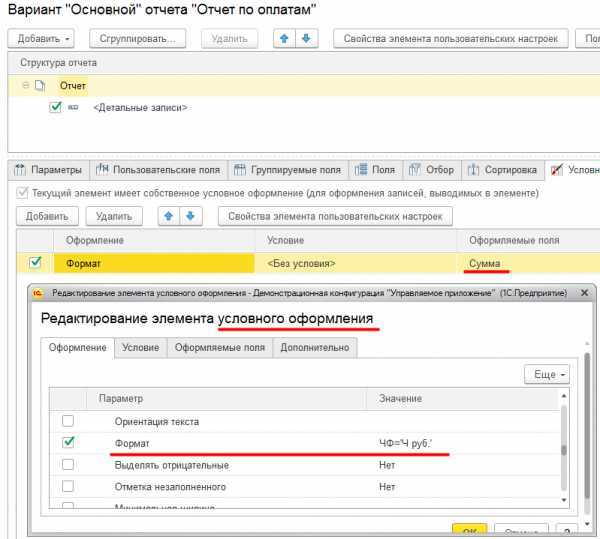Switch to Группируемые поля tab
The height and width of the screenshot is (539, 600).
click(x=288, y=170)
